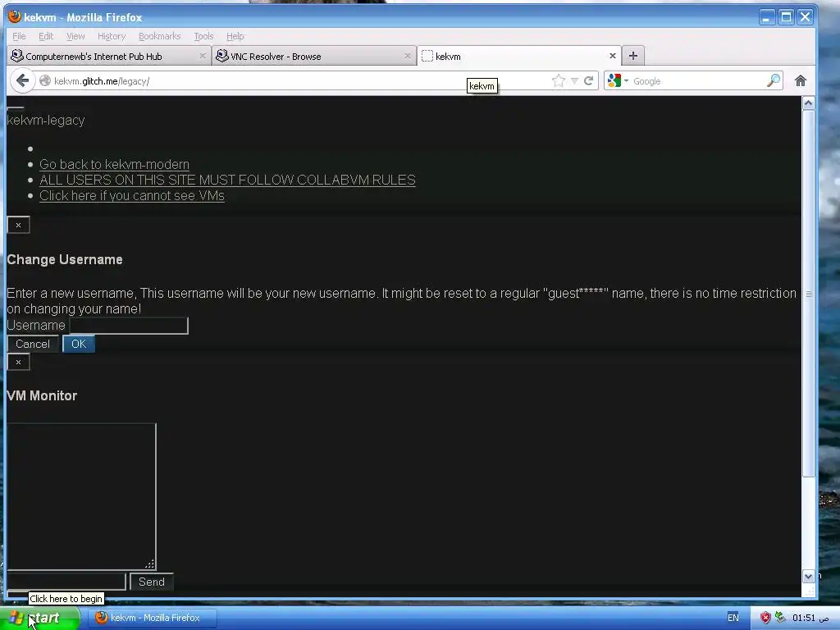Click 'Click here if you cannot see VMs'
This screenshot has height=630, width=840.
coord(132,195)
